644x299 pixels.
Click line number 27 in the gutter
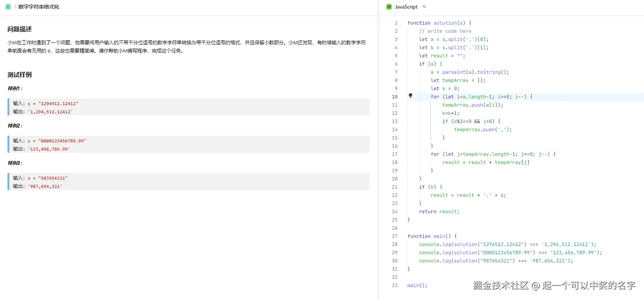point(395,236)
